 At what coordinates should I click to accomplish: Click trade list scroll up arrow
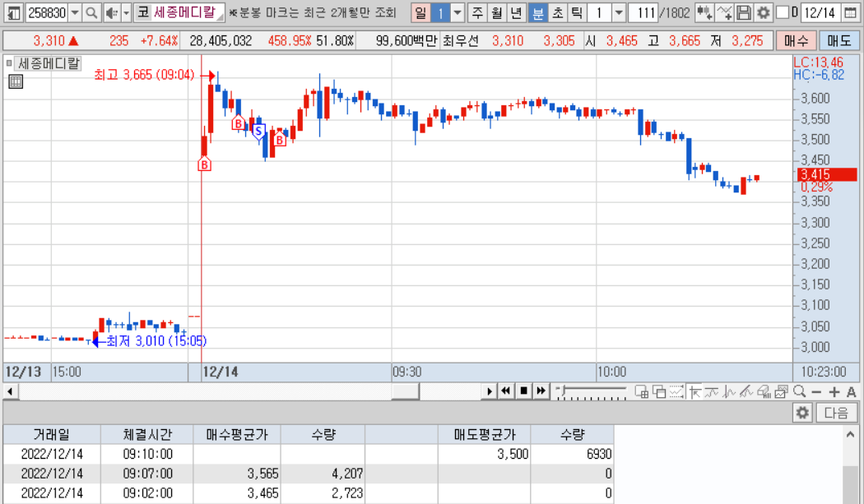coord(850,435)
